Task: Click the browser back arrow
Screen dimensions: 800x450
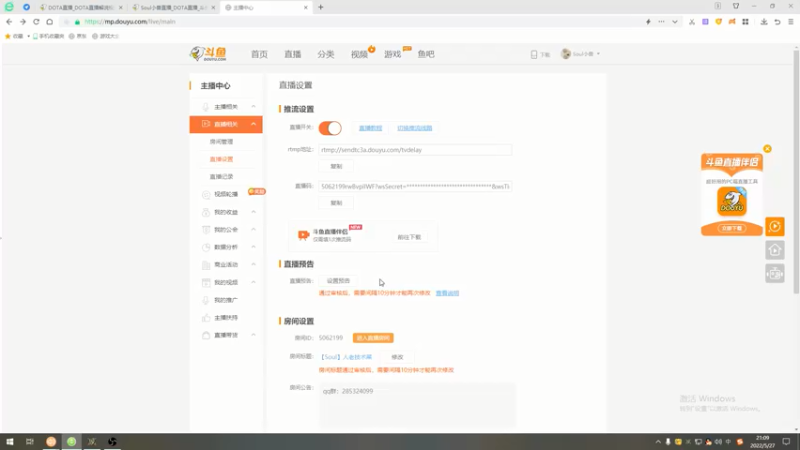Action: tap(9, 22)
